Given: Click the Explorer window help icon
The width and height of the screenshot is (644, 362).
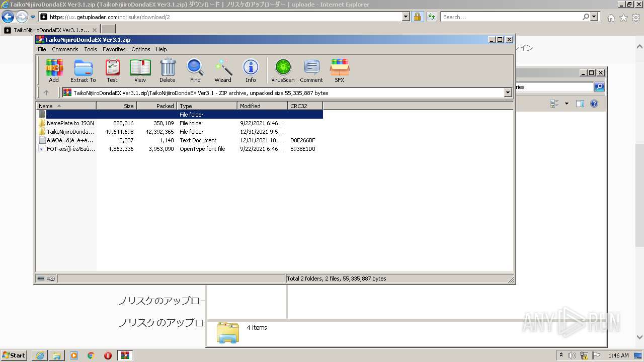Looking at the screenshot, I should [x=594, y=104].
